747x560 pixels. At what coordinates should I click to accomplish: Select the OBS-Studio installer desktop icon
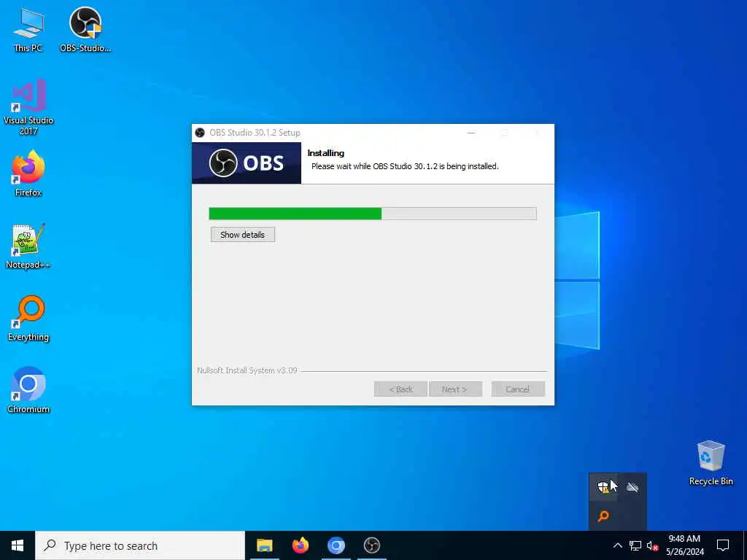[85, 29]
